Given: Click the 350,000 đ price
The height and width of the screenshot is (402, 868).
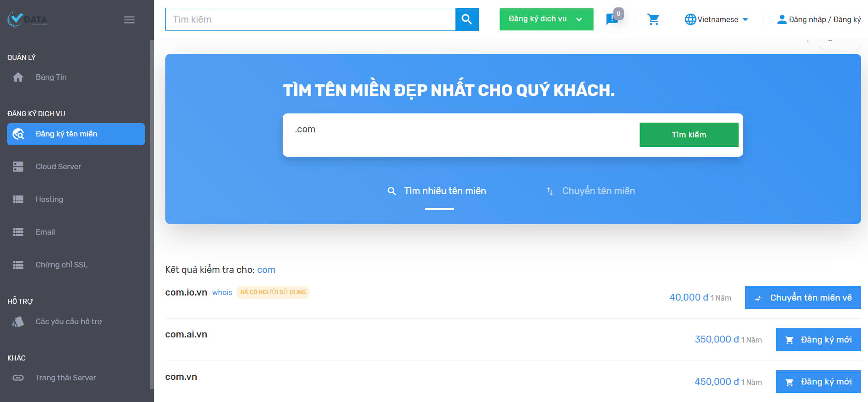Looking at the screenshot, I should [x=717, y=339].
